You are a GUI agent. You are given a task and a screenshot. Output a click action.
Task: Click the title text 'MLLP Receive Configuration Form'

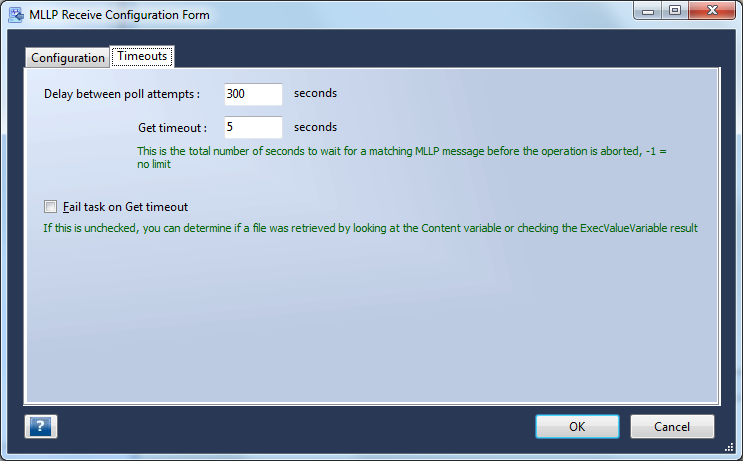point(119,15)
